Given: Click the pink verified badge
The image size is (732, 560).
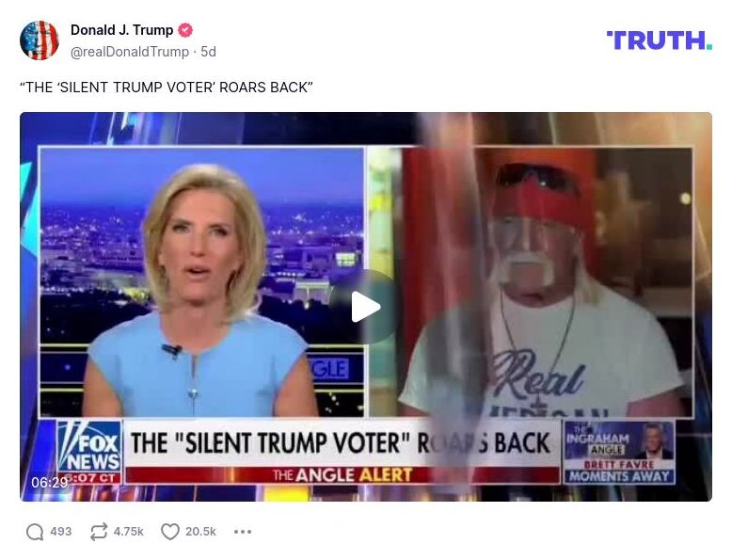Looking at the screenshot, I should [185, 30].
